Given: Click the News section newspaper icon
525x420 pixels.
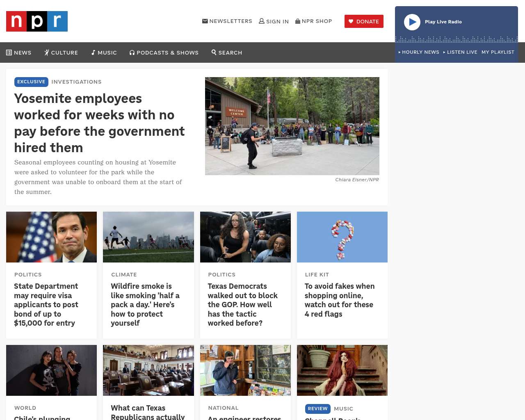Looking at the screenshot, I should (9, 52).
